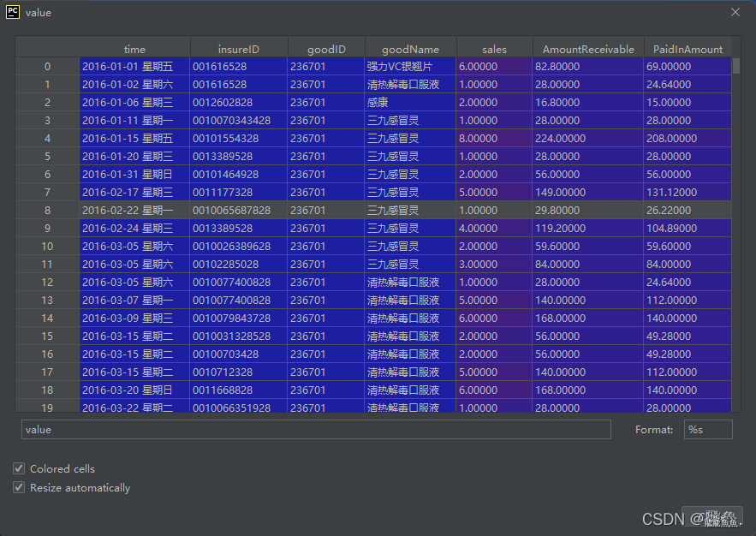Click row index 8 header

47,210
